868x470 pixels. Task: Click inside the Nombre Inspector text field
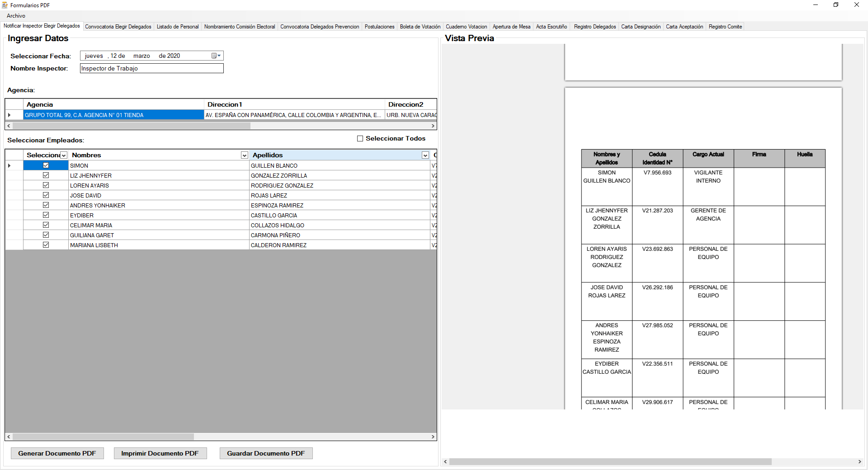click(x=151, y=68)
